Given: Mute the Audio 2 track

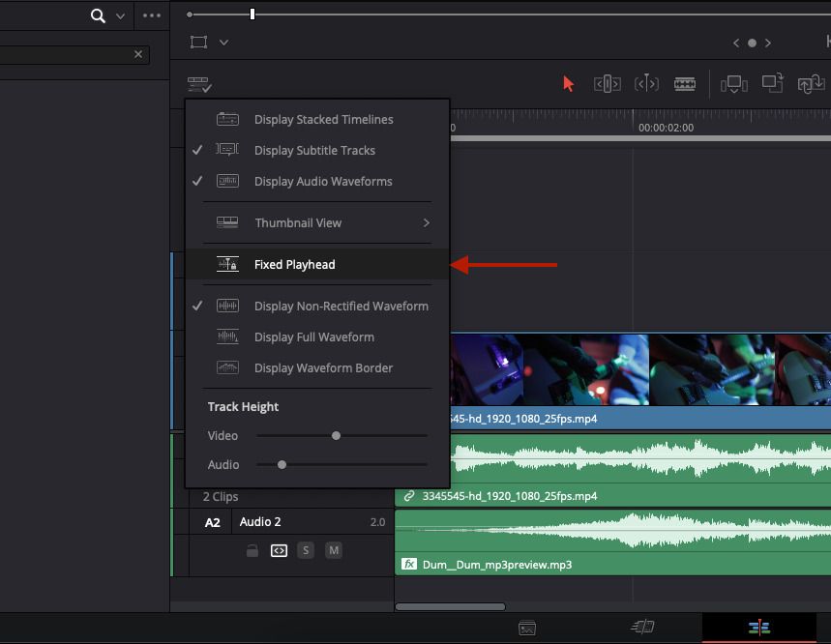Looking at the screenshot, I should 333,549.
